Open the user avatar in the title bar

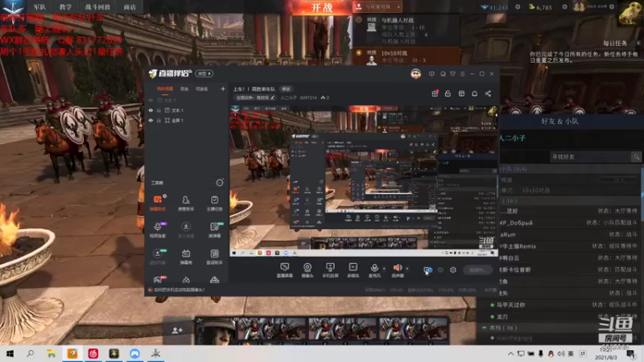[x=415, y=74]
